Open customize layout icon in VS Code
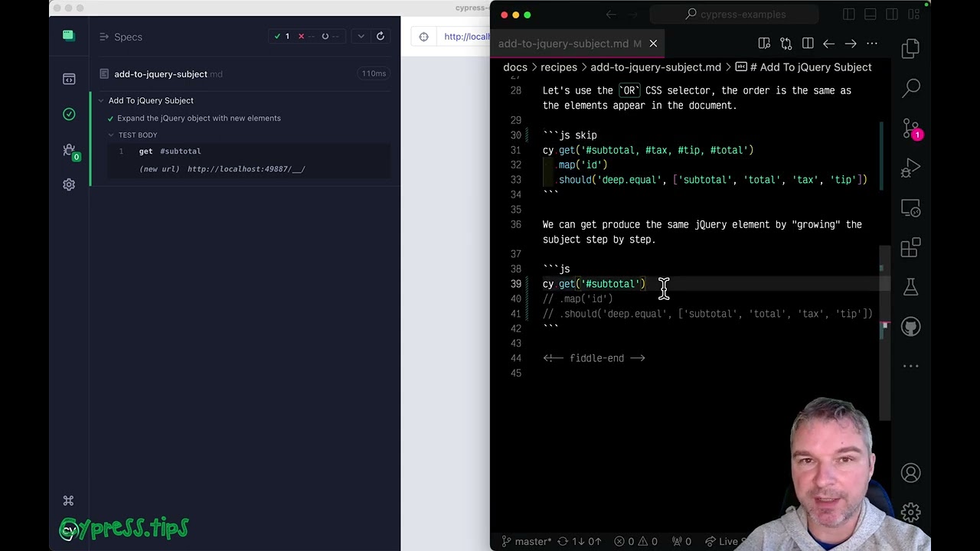Viewport: 980px width, 551px height. coord(913,15)
